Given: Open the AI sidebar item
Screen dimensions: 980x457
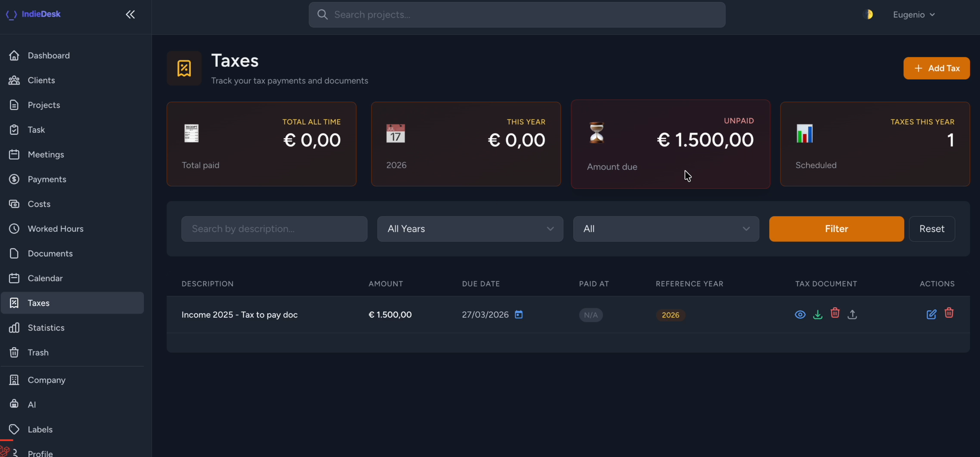Looking at the screenshot, I should (x=32, y=404).
